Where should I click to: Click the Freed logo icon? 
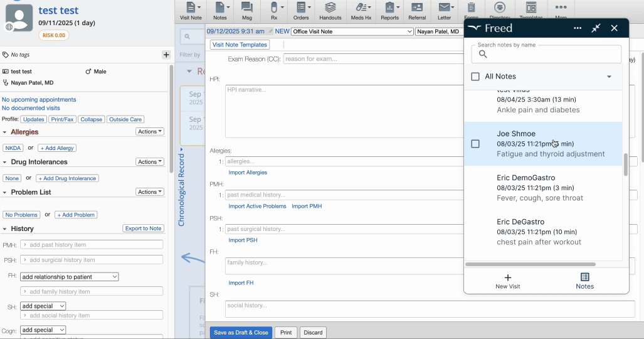(x=474, y=28)
